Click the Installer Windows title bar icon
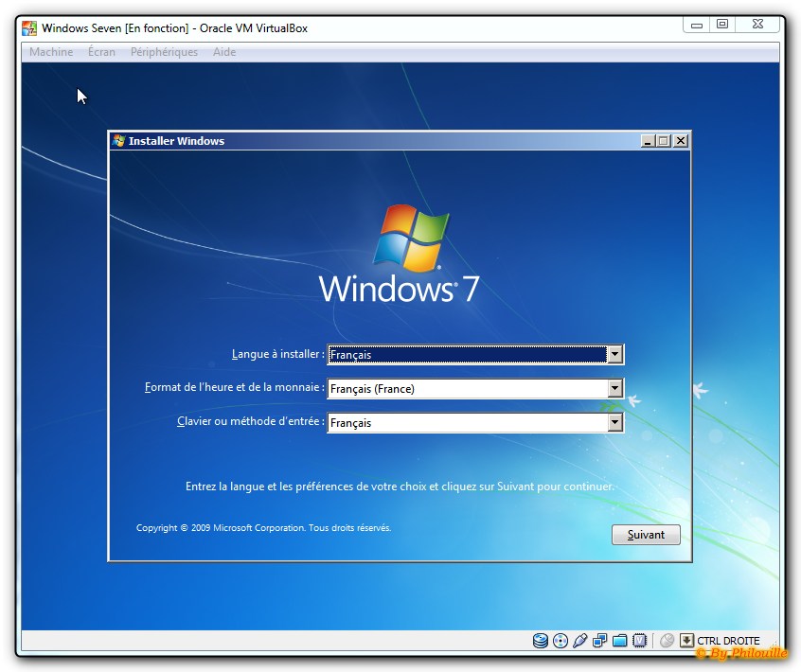This screenshot has width=801, height=672. (119, 141)
